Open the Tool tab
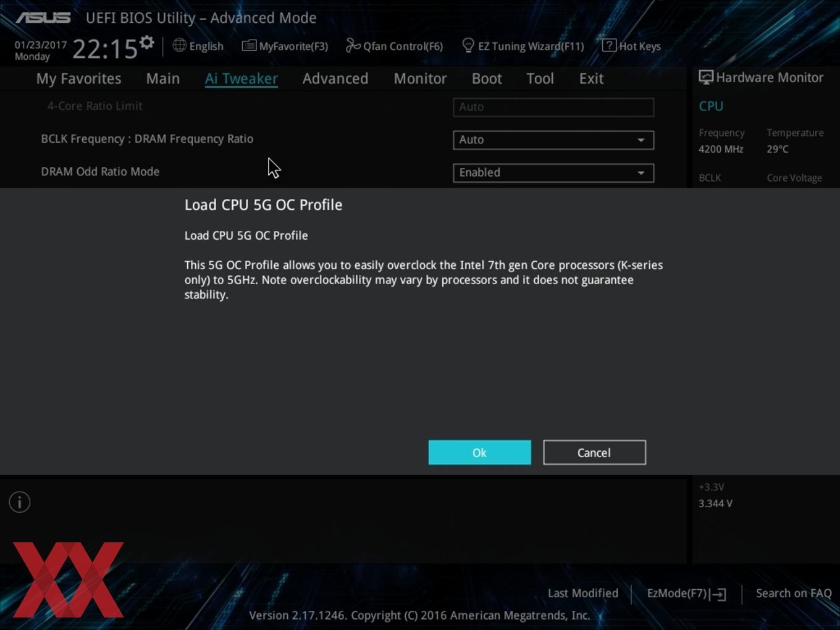Image resolution: width=840 pixels, height=630 pixels. 540,78
